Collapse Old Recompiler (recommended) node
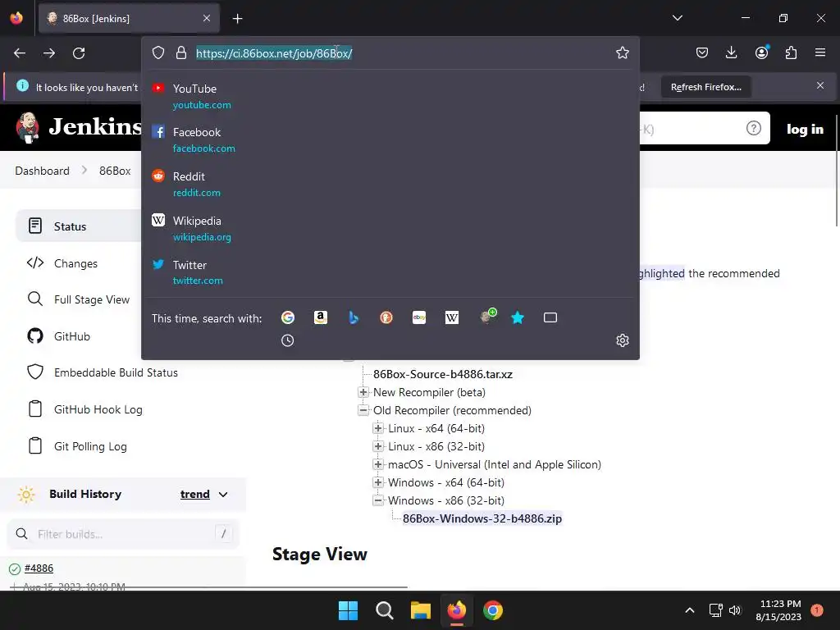The height and width of the screenshot is (630, 840). [x=363, y=410]
